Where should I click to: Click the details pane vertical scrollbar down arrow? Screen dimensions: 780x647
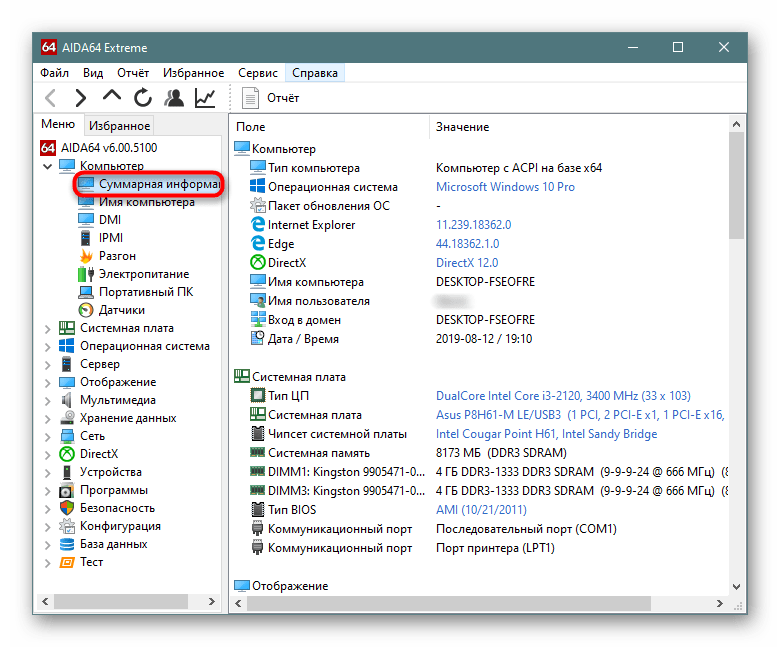(736, 586)
